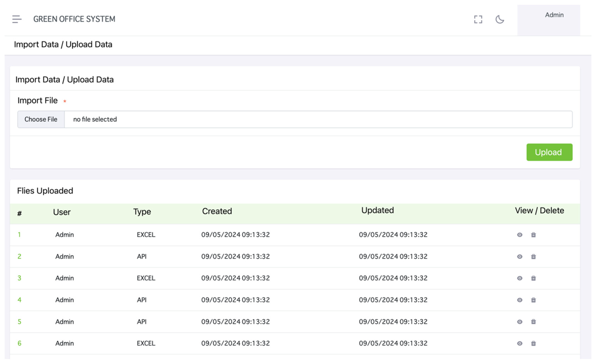Click the Type column header
This screenshot has height=364, width=595.
(x=142, y=212)
